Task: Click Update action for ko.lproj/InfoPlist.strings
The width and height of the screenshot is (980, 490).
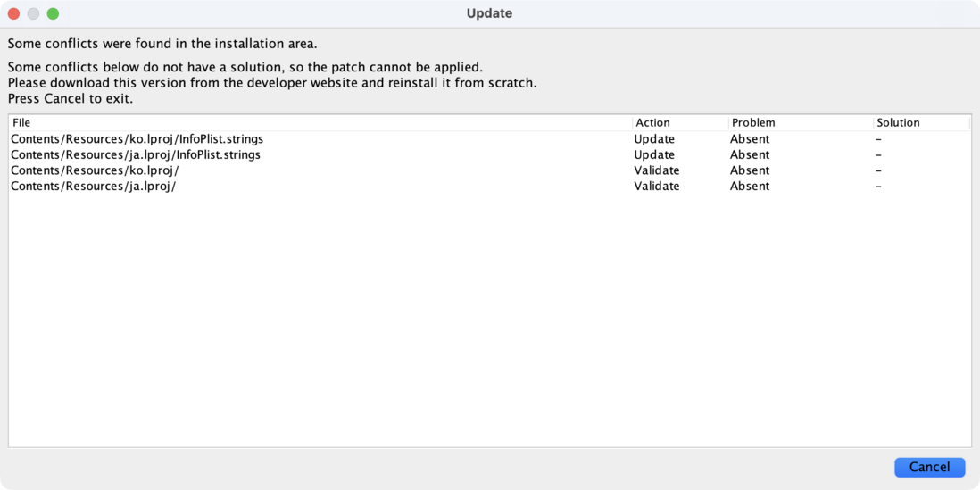Action: coord(654,139)
